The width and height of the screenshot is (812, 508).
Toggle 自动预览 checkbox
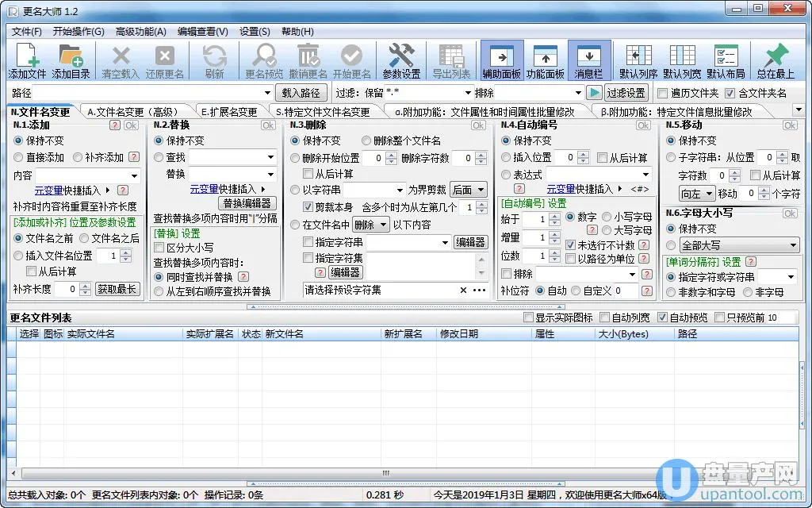[x=662, y=317]
